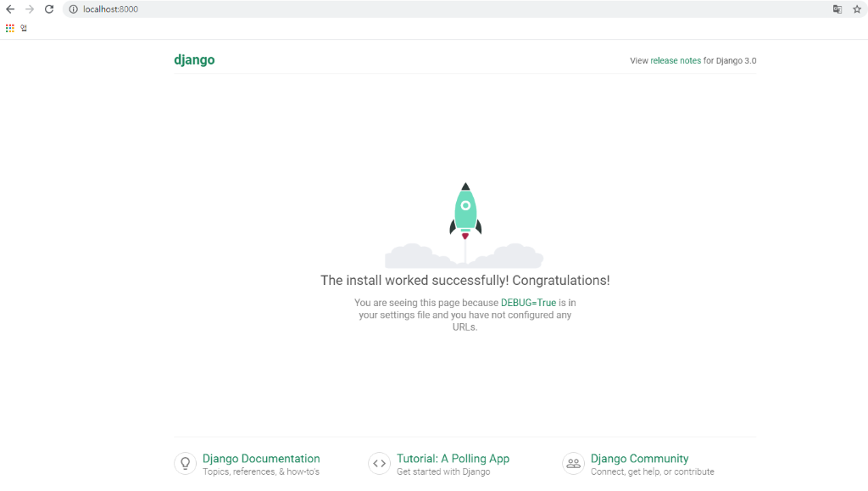Open the release notes link
The image size is (868, 491).
pos(676,61)
